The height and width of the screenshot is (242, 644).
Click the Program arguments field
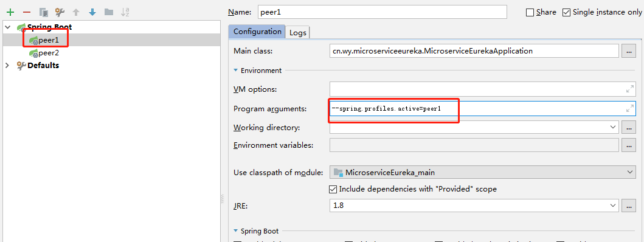tap(483, 108)
